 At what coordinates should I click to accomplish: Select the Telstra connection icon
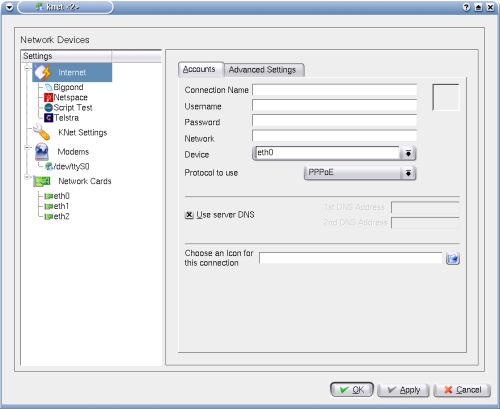[x=49, y=118]
